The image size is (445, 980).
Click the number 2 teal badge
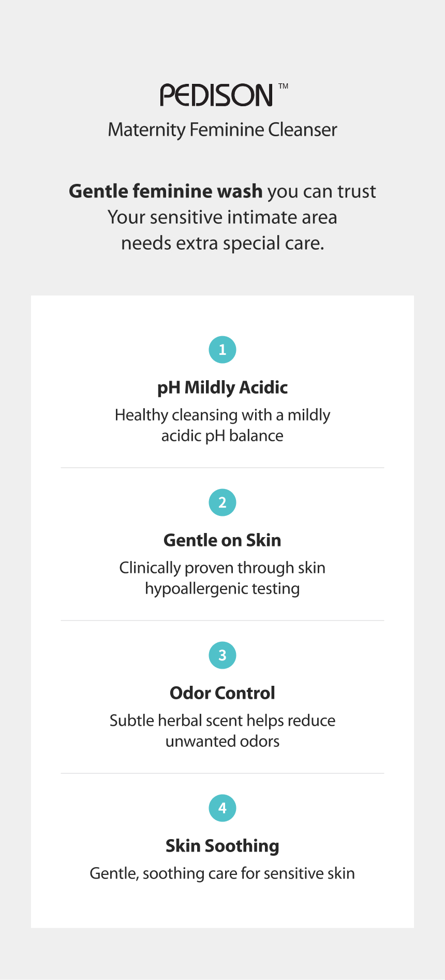coord(222,502)
